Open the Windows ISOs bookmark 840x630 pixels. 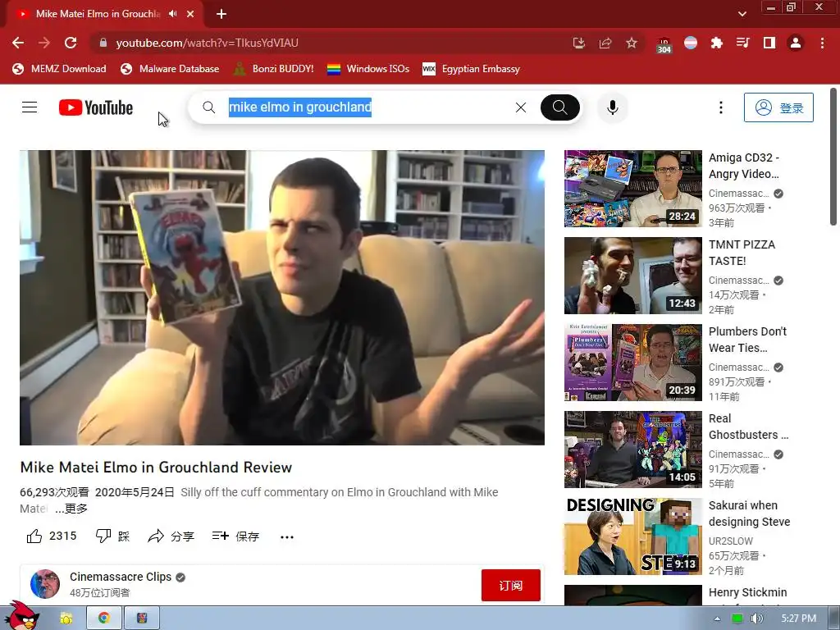[368, 69]
